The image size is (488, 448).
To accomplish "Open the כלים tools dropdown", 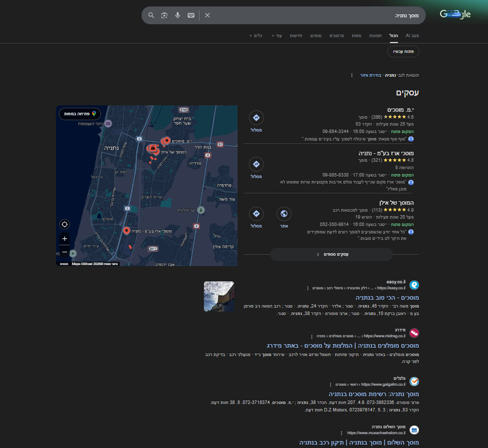I will coord(256,36).
